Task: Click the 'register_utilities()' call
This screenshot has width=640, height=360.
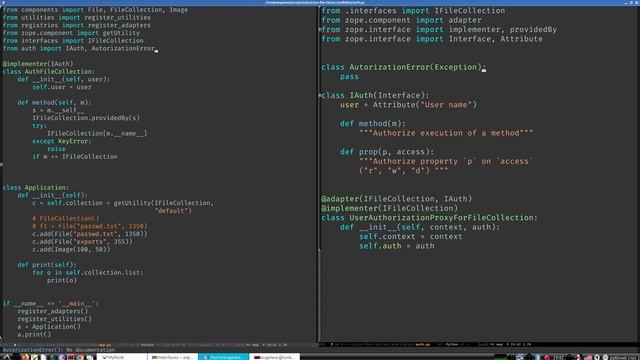Action: (54, 319)
